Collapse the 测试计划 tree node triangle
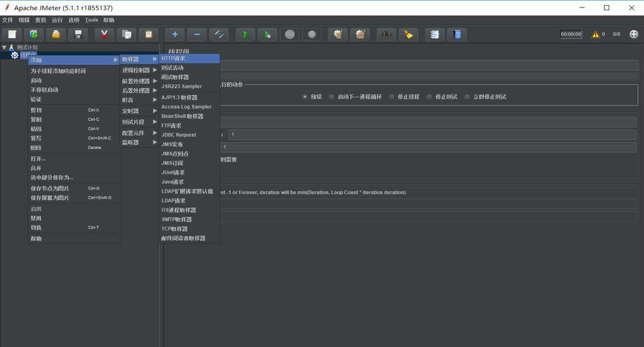The height and width of the screenshot is (347, 644). click(x=4, y=48)
